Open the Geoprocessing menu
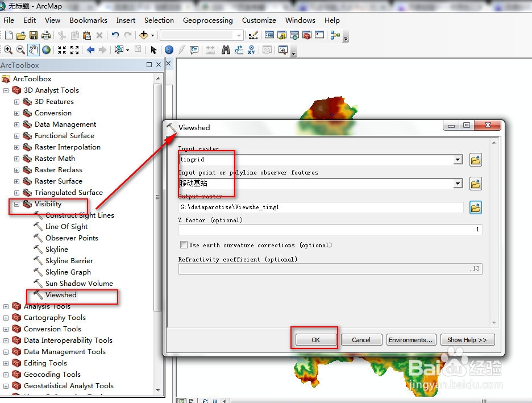 point(207,20)
